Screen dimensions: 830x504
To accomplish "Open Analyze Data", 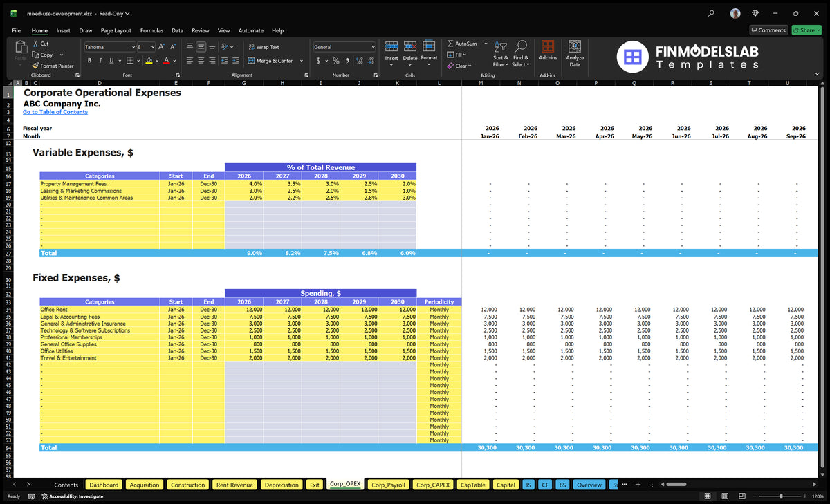I will (575, 53).
